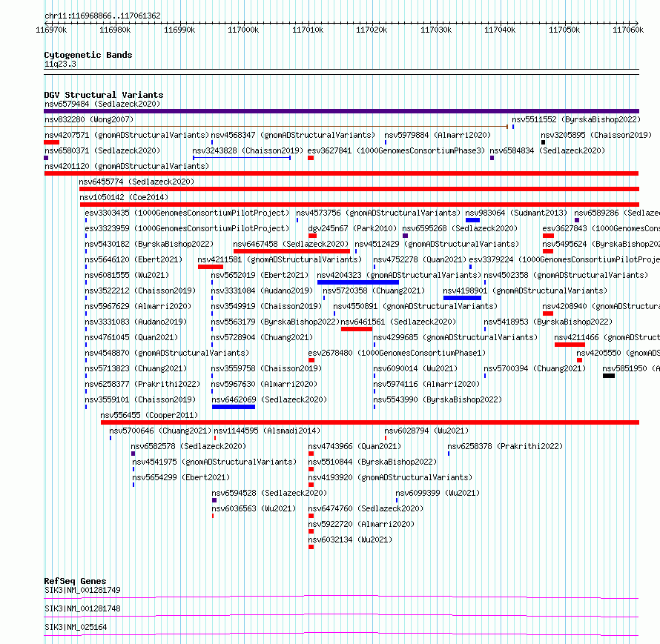Image resolution: width=660 pixels, height=644 pixels.
Task: Click nsv6081555 (Wu2021) label
Action: (127, 275)
